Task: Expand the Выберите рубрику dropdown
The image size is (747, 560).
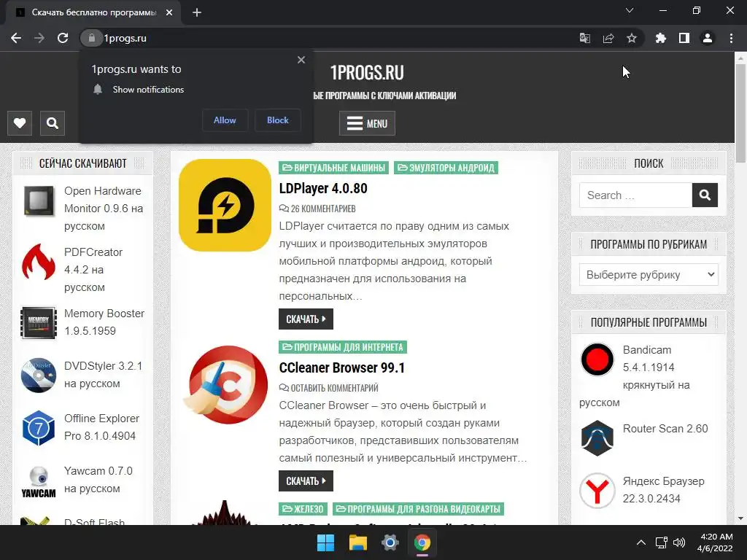Action: (649, 275)
